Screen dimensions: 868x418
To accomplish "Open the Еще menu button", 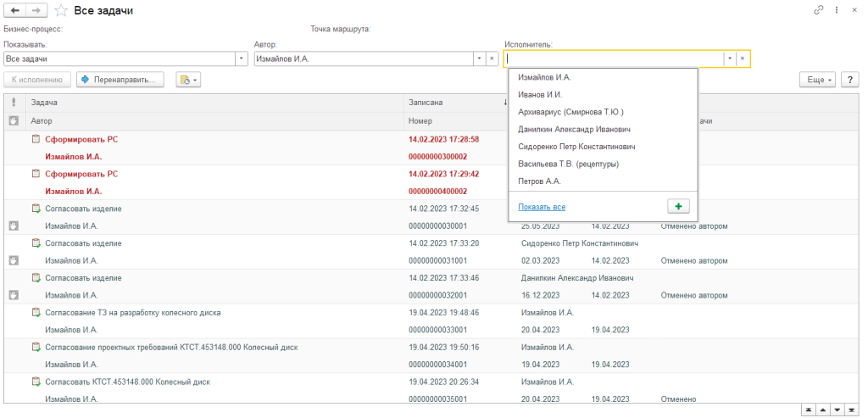I will point(817,79).
